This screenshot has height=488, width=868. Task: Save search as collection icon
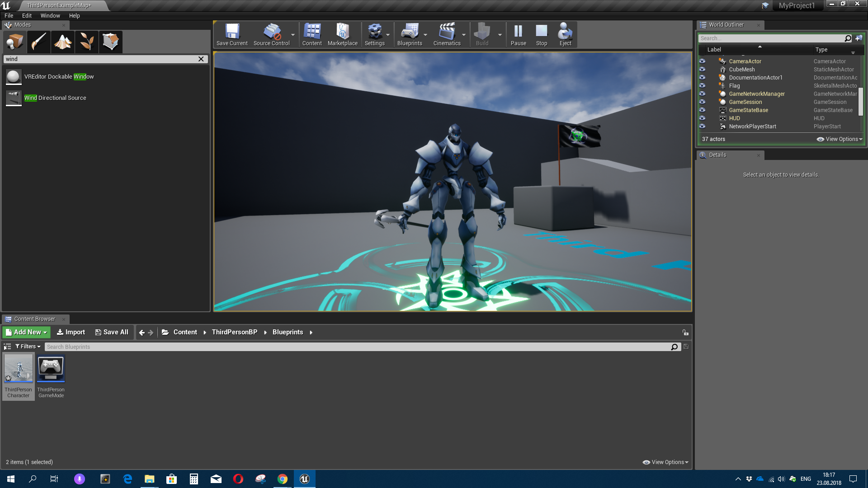click(686, 347)
